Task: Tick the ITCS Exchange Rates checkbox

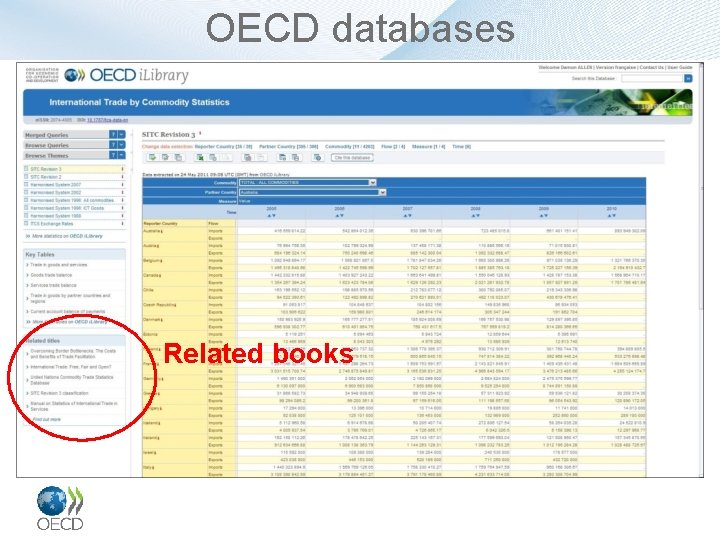Action: click(26, 223)
